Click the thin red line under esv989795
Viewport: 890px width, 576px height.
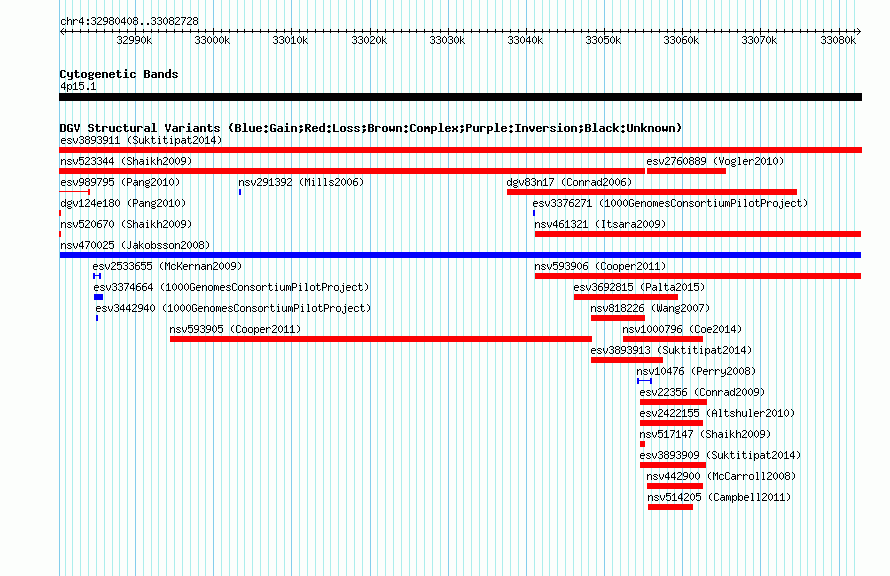(75, 192)
